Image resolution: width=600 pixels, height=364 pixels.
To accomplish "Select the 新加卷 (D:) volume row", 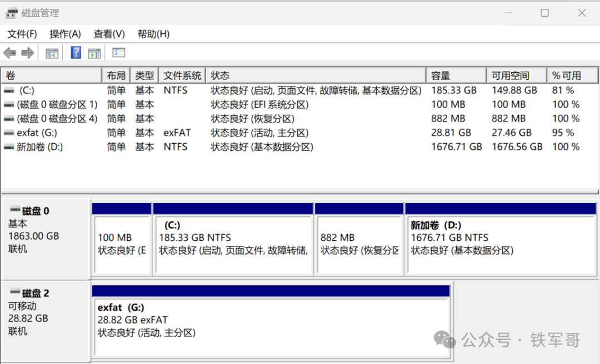I will [299, 147].
